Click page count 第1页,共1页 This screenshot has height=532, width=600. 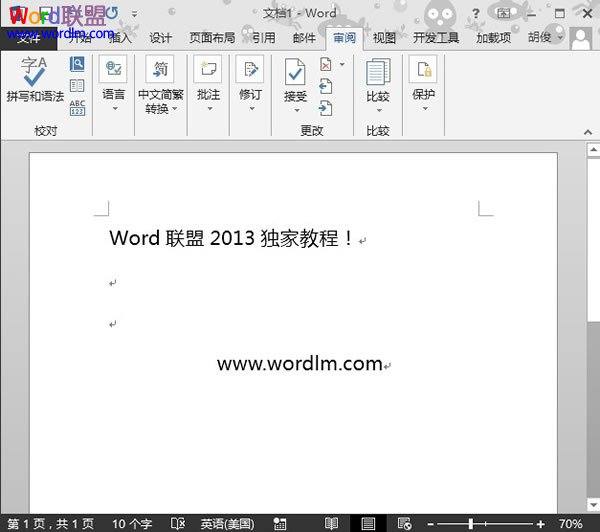coord(50,523)
